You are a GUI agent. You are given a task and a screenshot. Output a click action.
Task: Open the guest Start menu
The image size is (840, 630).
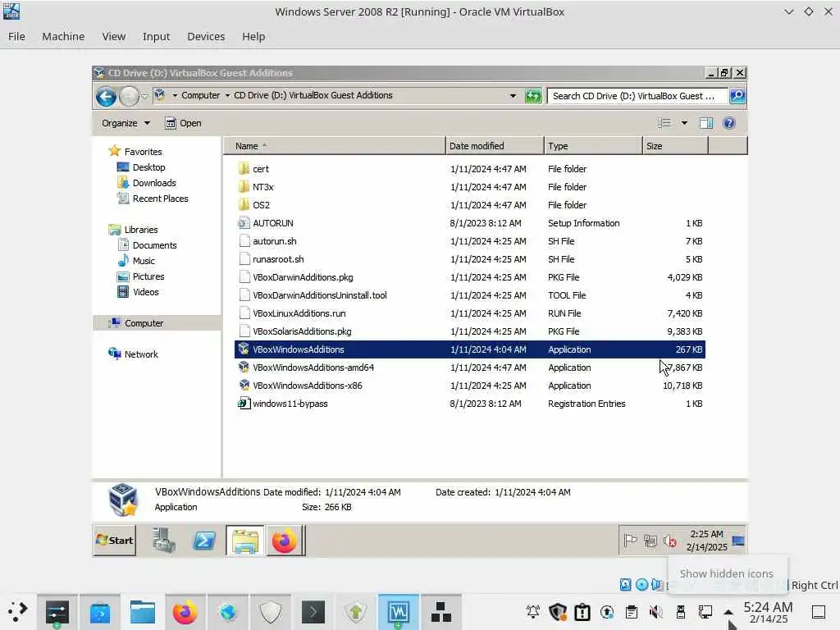[x=115, y=541]
